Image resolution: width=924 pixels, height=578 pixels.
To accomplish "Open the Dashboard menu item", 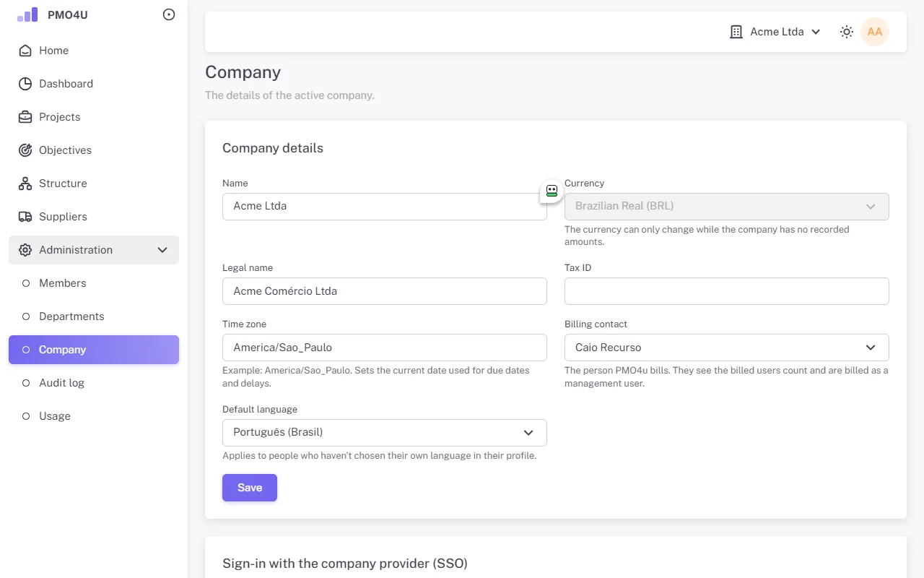I will coord(94,84).
